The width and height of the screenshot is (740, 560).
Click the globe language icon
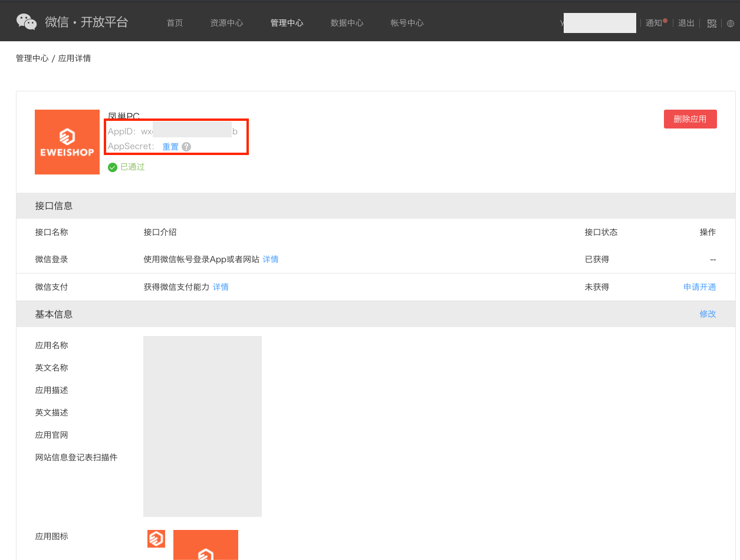coord(731,24)
